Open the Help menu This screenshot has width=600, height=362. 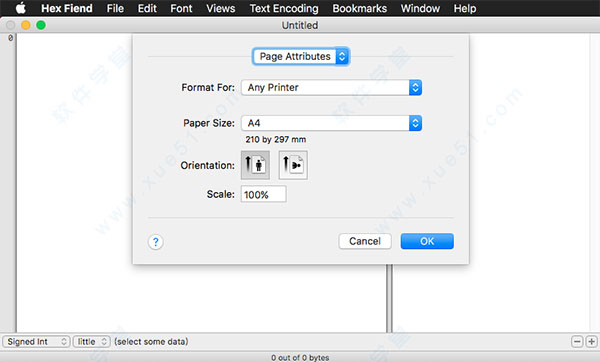pyautogui.click(x=465, y=8)
